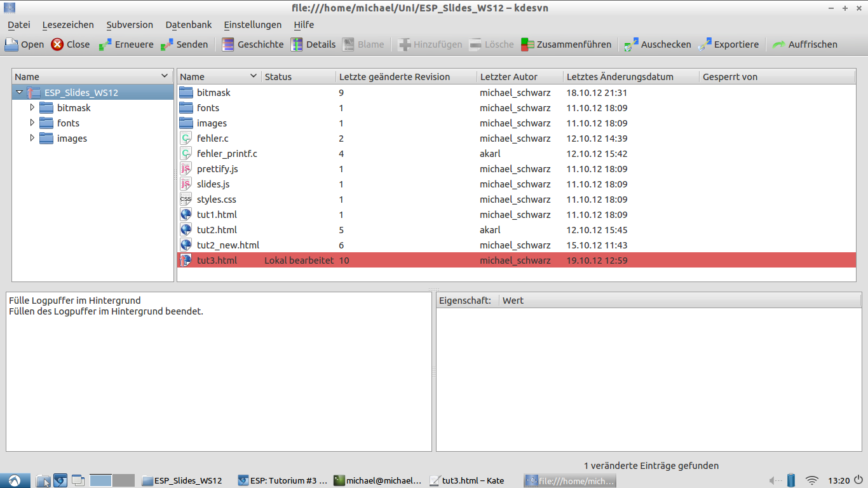868x488 pixels.
Task: Click the prettify.js file icon
Action: (186, 168)
